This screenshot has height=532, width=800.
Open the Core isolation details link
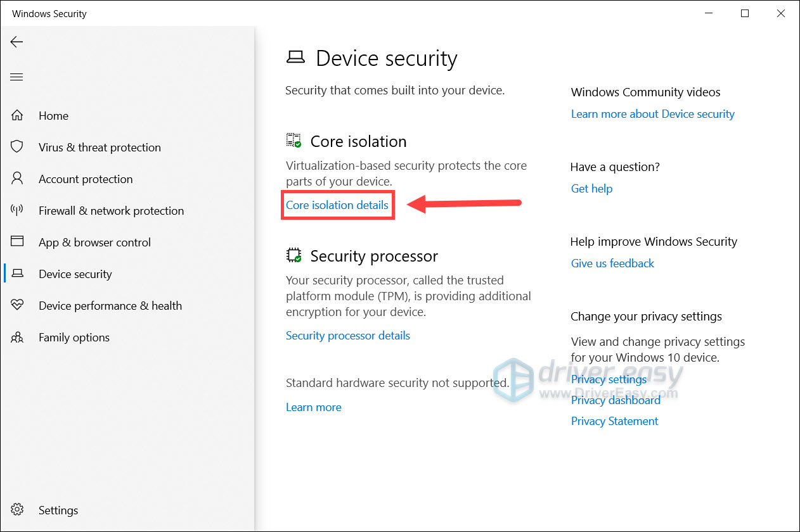click(x=337, y=205)
